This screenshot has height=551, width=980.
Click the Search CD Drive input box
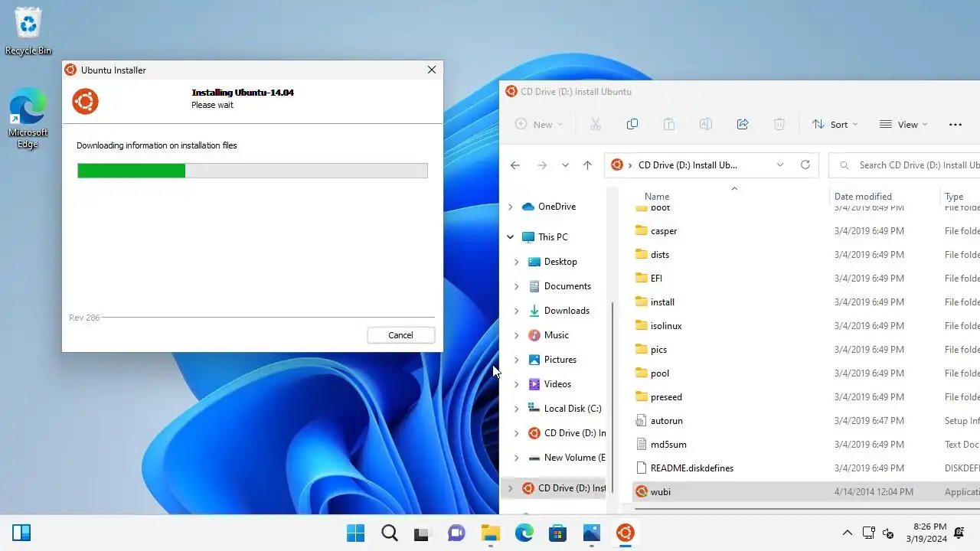[x=905, y=165]
